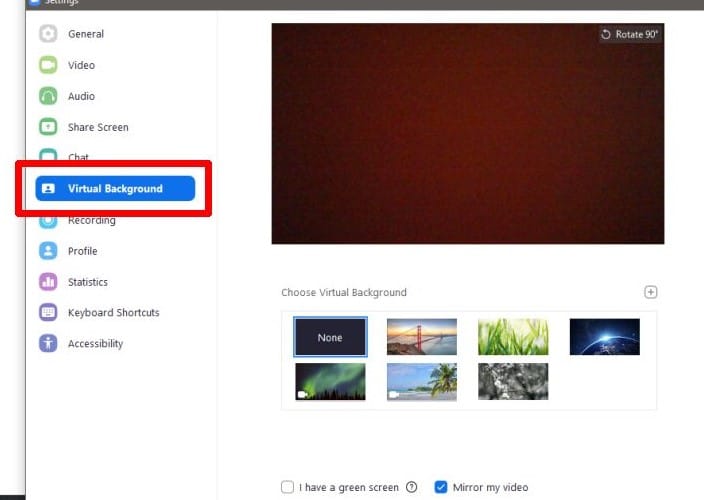The image size is (704, 500).
Task: Choose the Golden Gate Bridge background
Action: pyautogui.click(x=421, y=337)
